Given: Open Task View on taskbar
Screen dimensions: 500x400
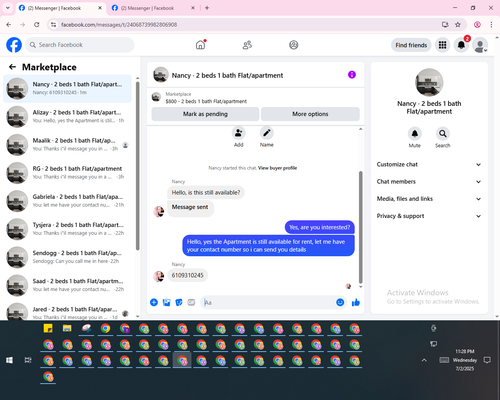Looking at the screenshot, I should [28, 360].
